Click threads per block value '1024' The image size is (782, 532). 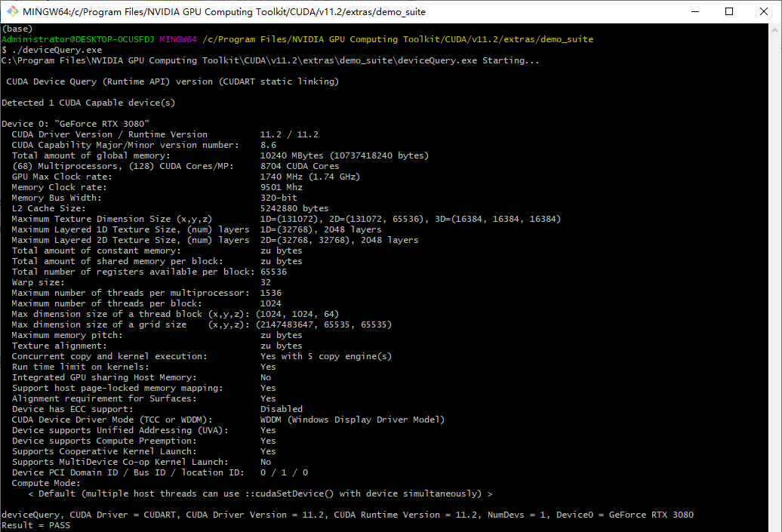tap(271, 303)
